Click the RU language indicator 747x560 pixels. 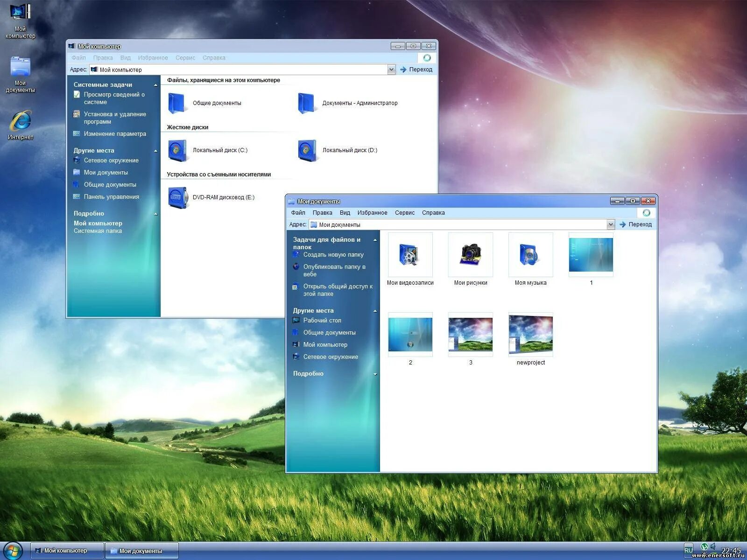(689, 550)
